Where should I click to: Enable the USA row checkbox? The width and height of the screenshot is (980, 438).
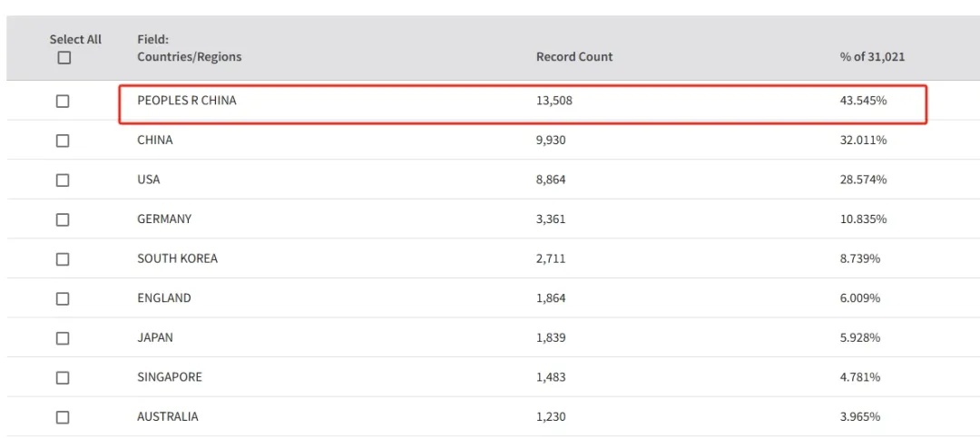(63, 180)
